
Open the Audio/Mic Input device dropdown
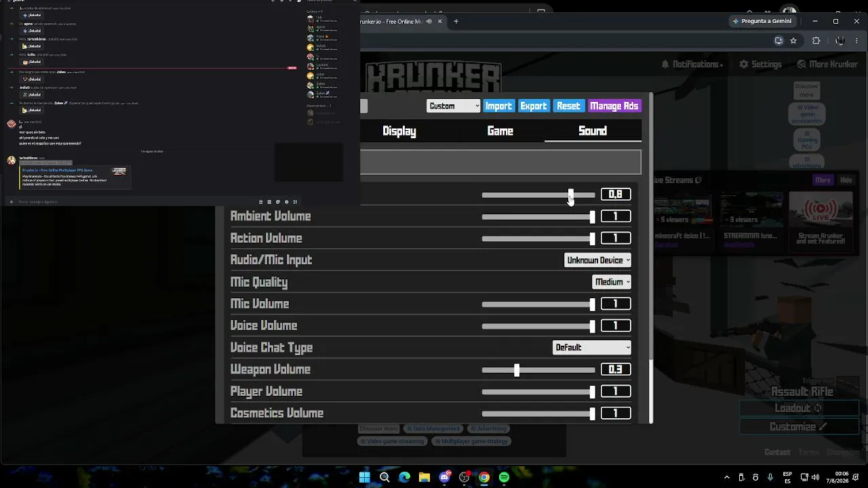(597, 260)
